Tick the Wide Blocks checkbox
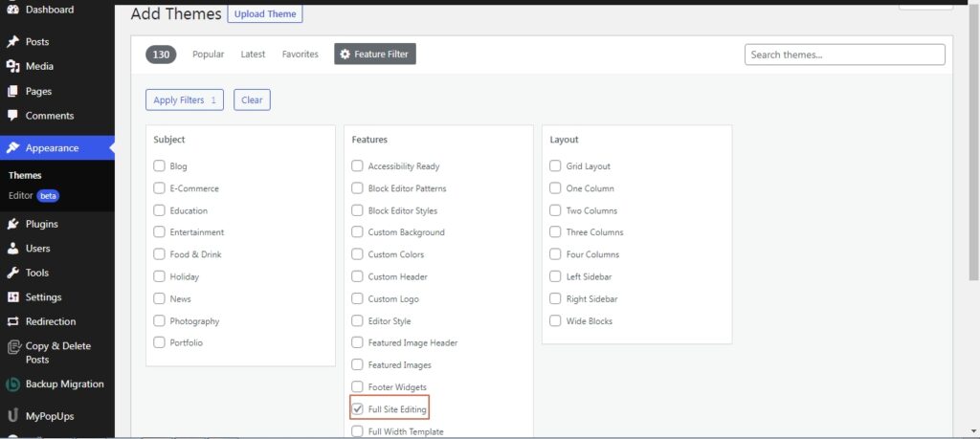The width and height of the screenshot is (980, 439). pyautogui.click(x=555, y=321)
